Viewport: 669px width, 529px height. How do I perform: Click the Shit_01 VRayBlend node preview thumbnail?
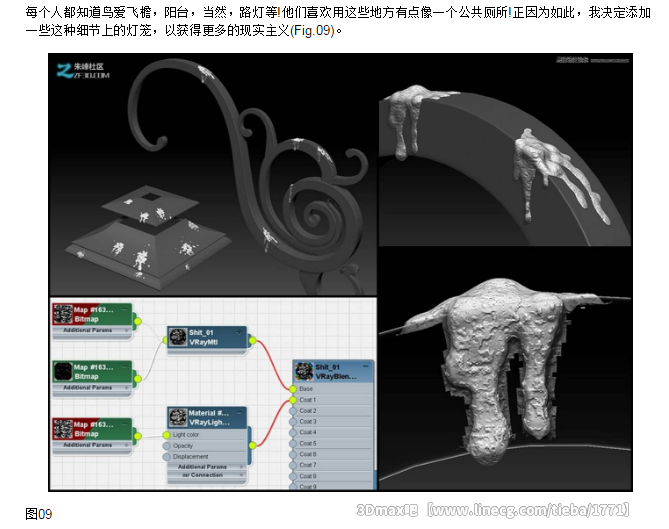[304, 371]
